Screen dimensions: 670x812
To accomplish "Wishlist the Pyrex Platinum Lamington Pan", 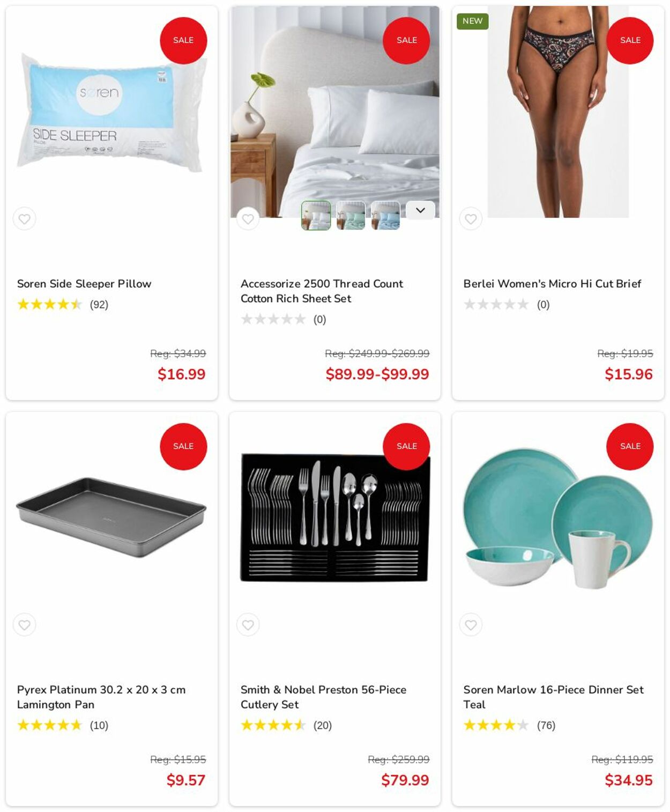I will tap(25, 625).
